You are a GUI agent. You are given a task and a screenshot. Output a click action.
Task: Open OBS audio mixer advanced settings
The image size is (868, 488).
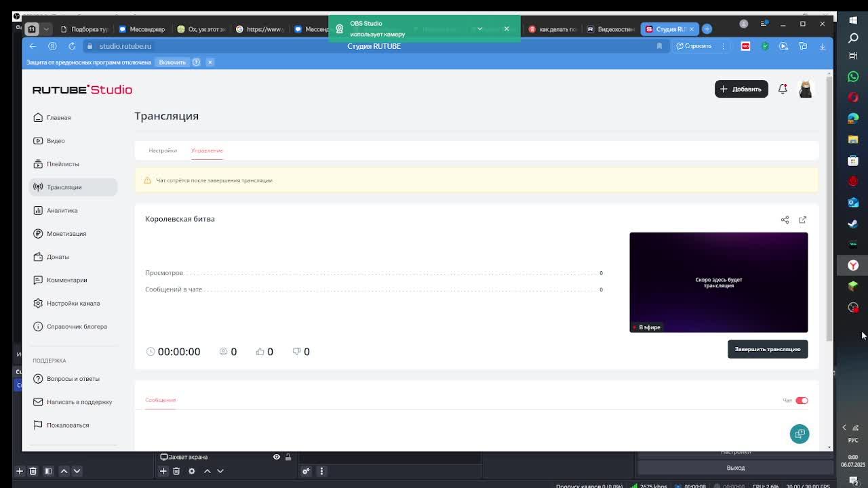[307, 471]
